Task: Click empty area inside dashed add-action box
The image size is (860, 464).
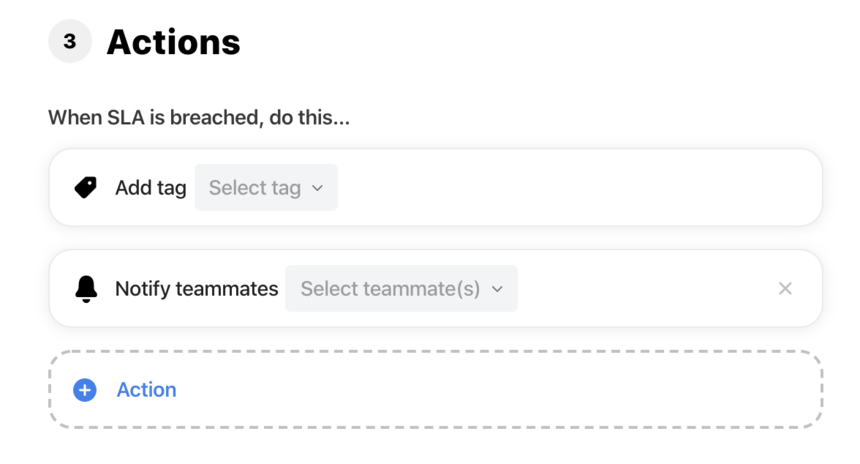Action: 494,390
